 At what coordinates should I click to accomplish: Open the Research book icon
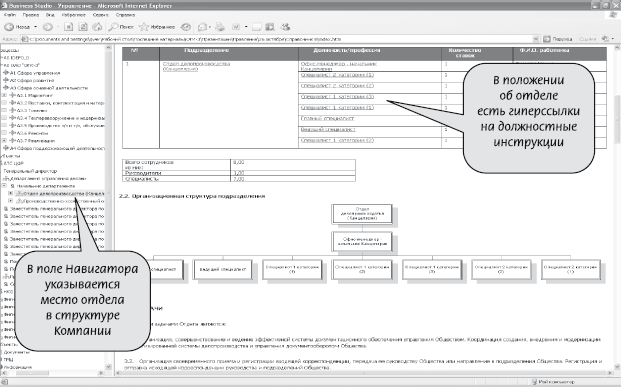point(270,27)
